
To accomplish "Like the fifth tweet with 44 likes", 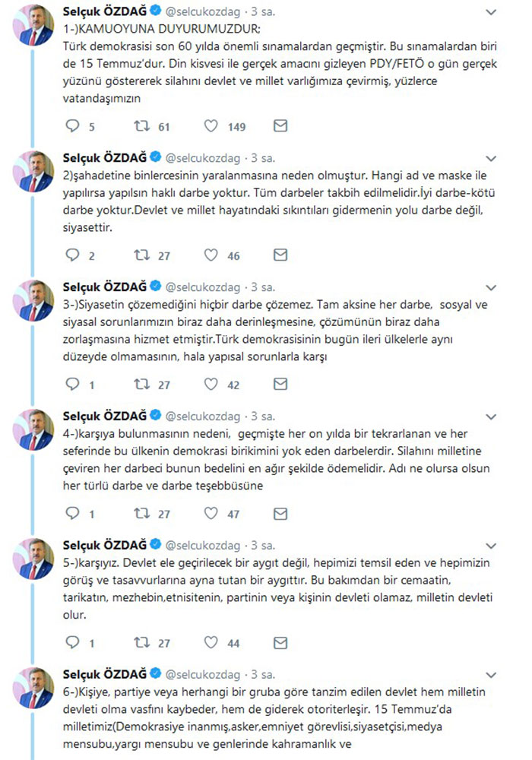I will pos(212,644).
